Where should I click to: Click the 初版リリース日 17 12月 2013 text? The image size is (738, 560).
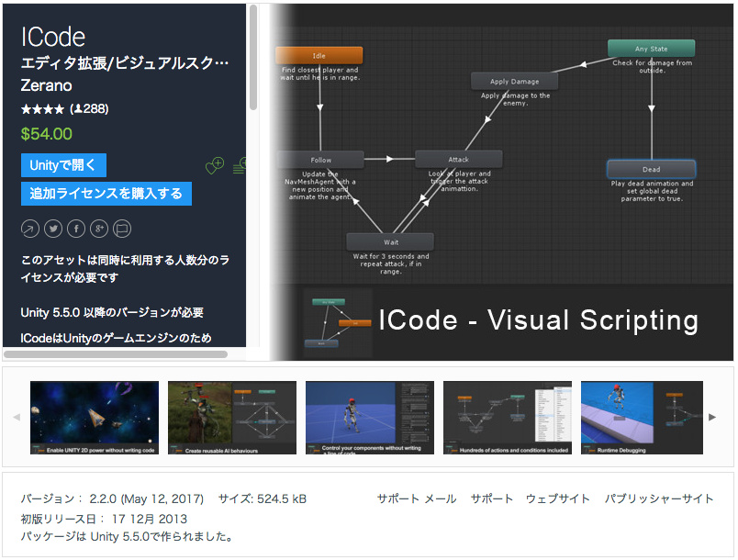(104, 519)
